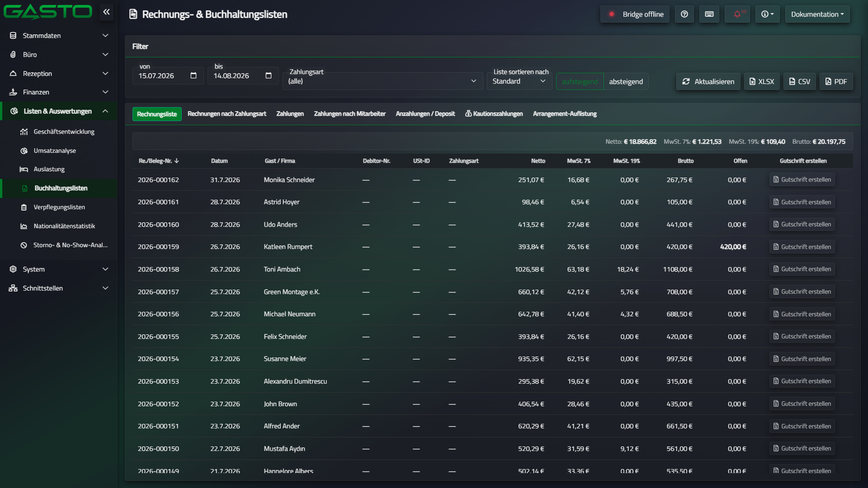Open the help question-mark icon
This screenshot has height=488, width=868.
(x=684, y=14)
